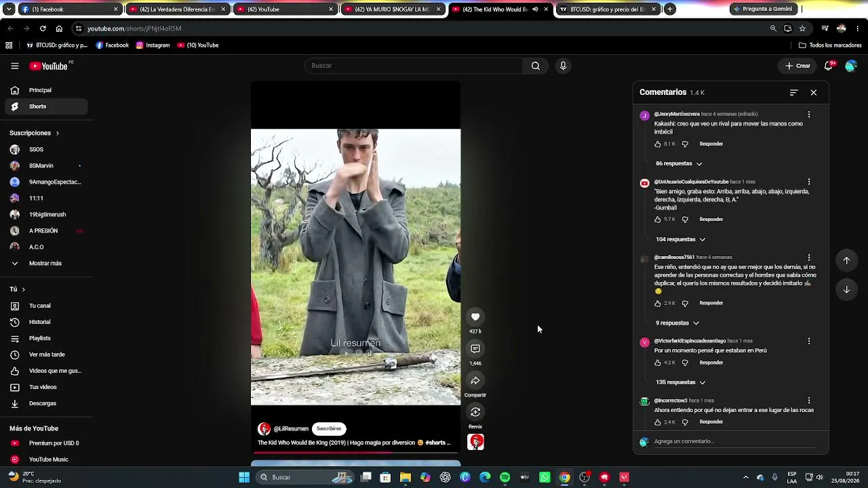Click the Short's red progress bar
868x488 pixels.
coord(355,452)
